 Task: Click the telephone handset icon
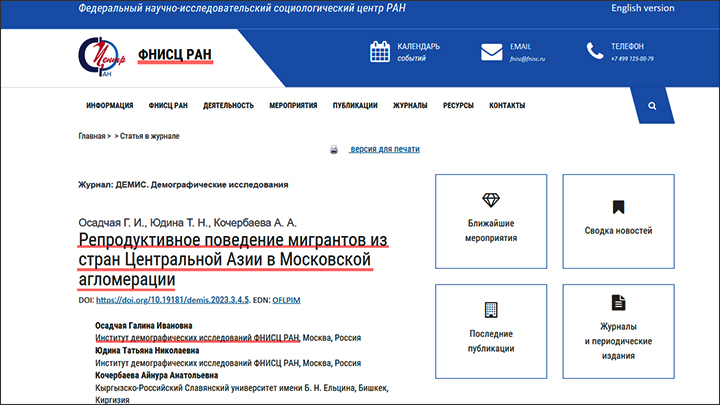[595, 51]
